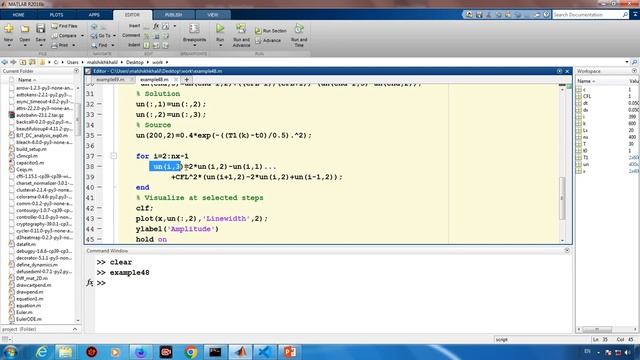Click the Users path segment
The height and width of the screenshot is (360, 640).
[72, 62]
